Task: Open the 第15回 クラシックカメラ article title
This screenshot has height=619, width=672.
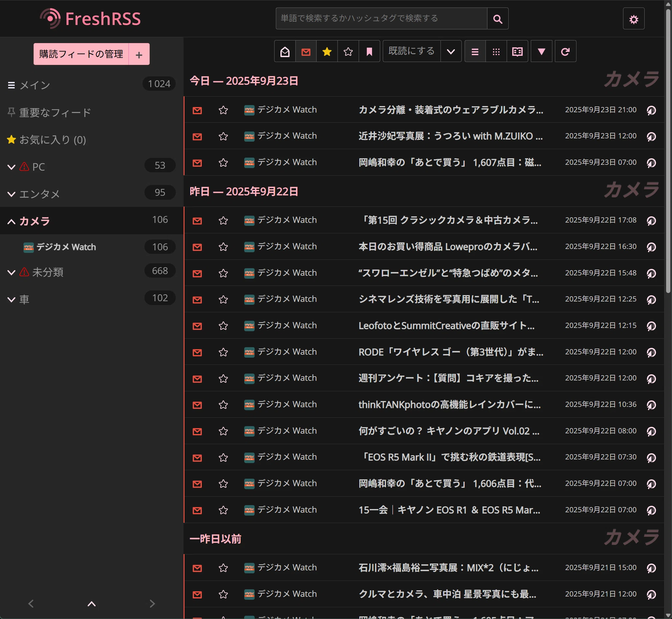Action: click(x=448, y=220)
